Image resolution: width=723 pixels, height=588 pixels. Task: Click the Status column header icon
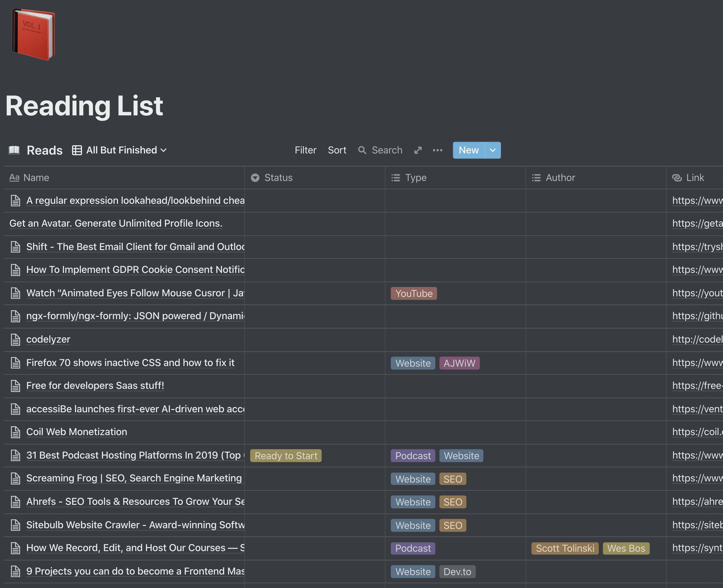(255, 177)
